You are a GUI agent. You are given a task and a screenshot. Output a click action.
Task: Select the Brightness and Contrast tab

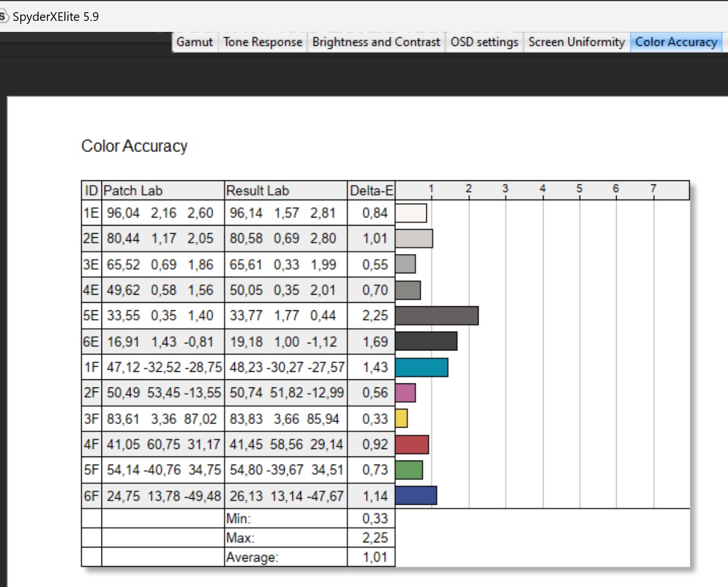click(x=376, y=42)
